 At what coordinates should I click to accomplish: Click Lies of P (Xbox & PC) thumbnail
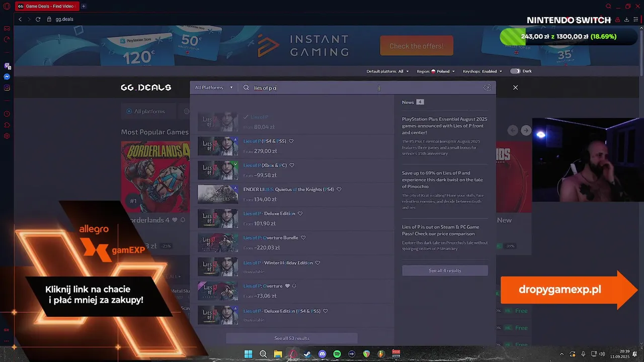coord(218,170)
